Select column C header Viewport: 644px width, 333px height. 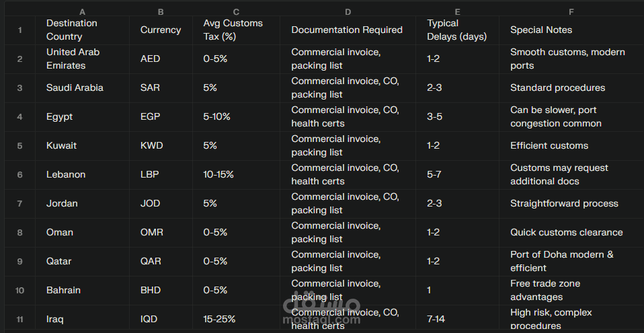pos(236,11)
